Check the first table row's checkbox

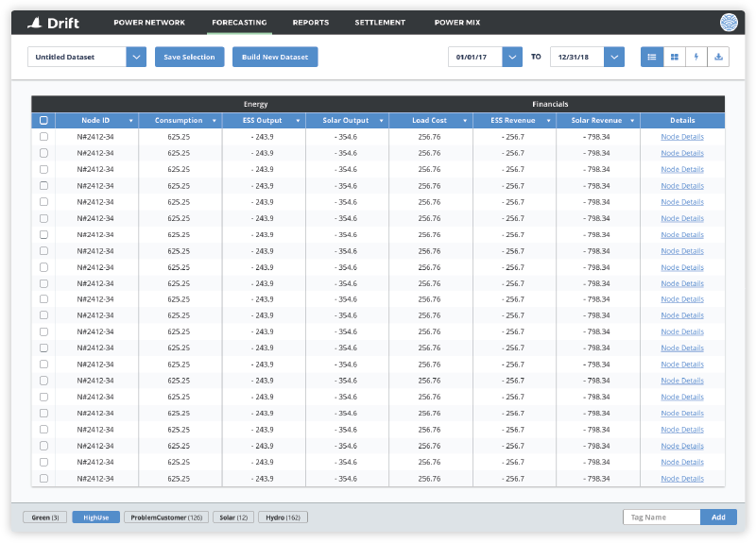click(x=43, y=137)
